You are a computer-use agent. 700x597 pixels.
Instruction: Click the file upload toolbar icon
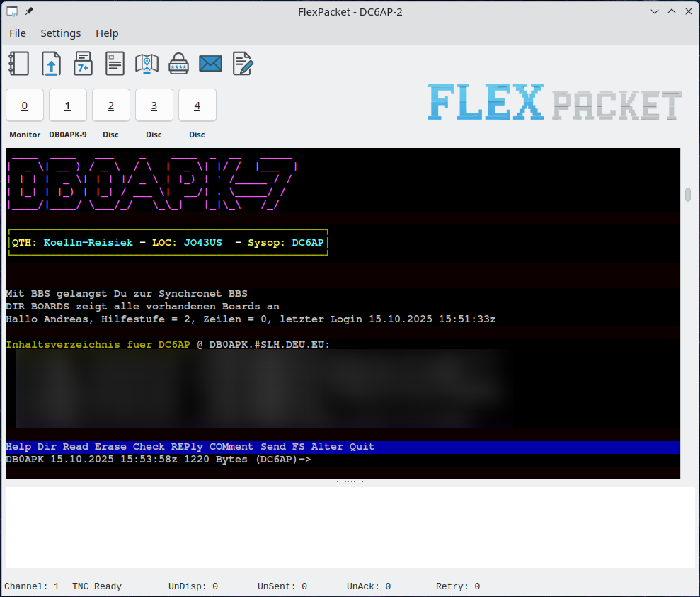coord(52,64)
